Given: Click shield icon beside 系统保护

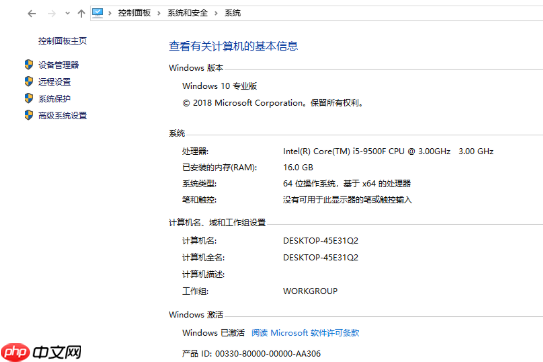Looking at the screenshot, I should tap(29, 98).
